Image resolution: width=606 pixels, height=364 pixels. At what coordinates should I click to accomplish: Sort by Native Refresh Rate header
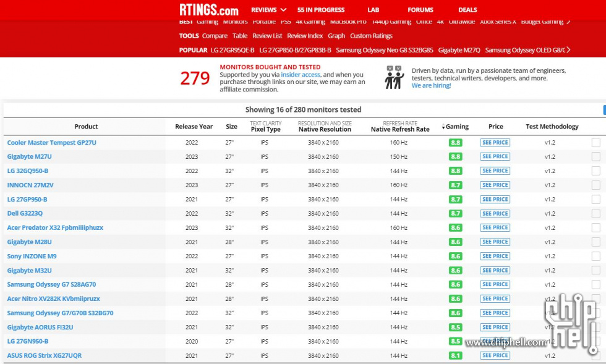400,129
